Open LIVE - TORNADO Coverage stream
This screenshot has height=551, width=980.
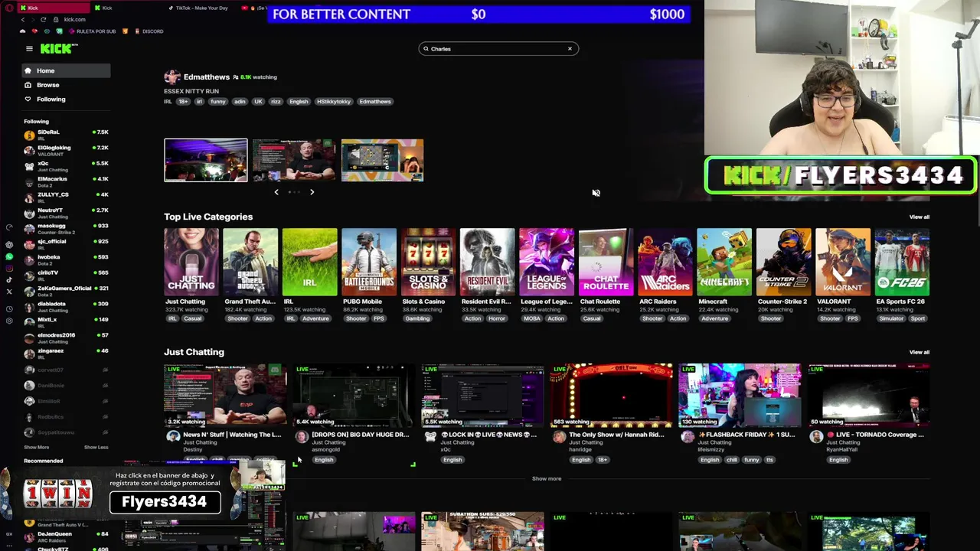[x=868, y=395]
